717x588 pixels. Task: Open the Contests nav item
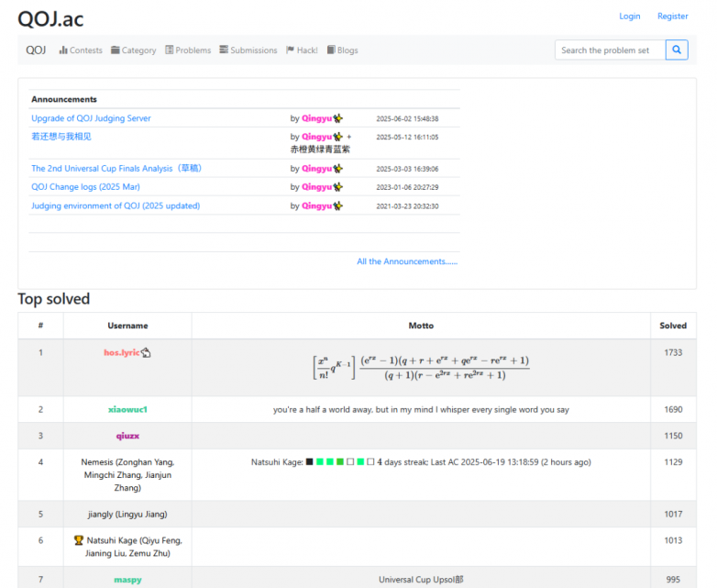click(81, 50)
